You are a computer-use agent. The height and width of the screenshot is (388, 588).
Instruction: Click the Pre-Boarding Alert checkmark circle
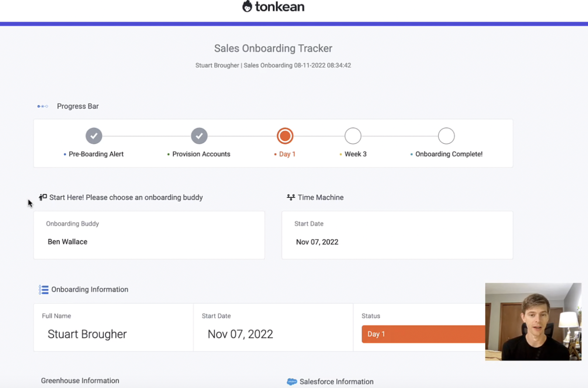pos(93,135)
